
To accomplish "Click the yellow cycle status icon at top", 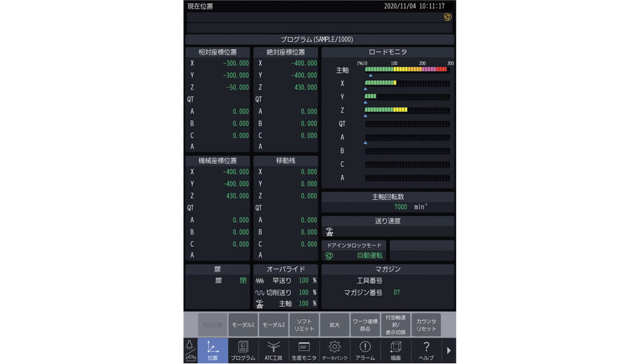I will [448, 18].
